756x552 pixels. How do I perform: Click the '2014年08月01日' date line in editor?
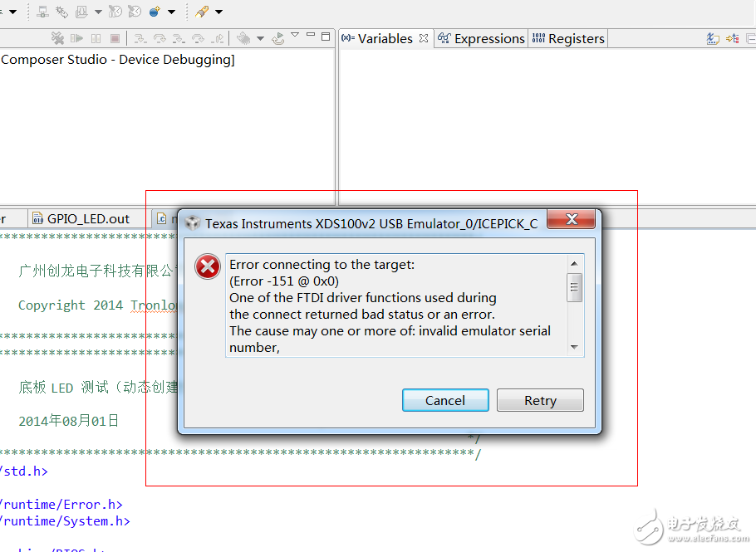click(68, 421)
